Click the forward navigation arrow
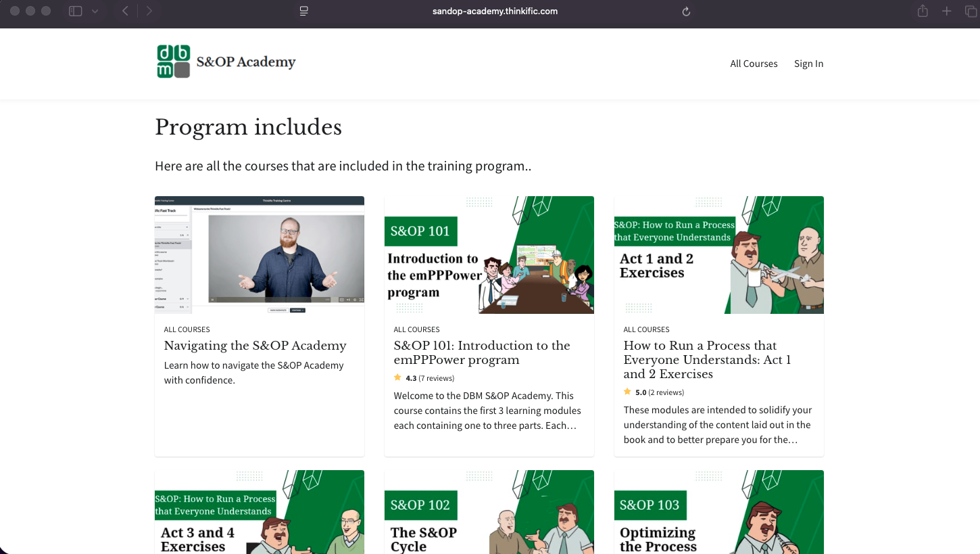 [148, 11]
